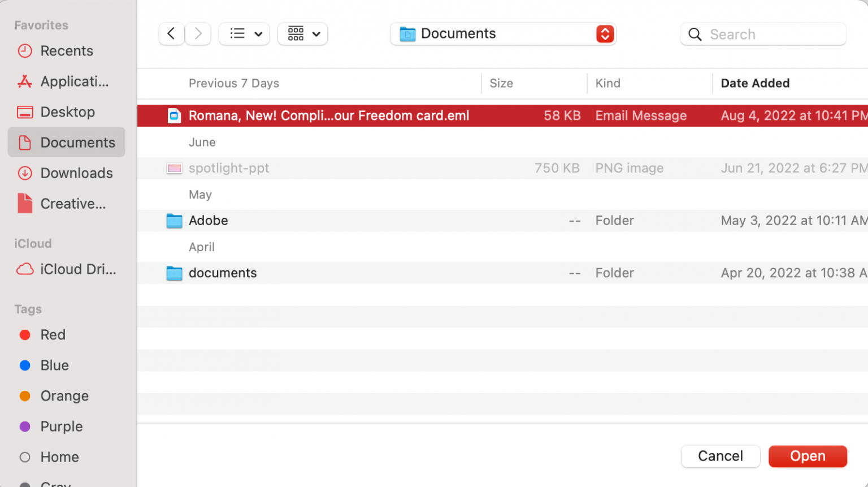
Task: Open the Creative Cloud sidebar item
Action: point(73,204)
